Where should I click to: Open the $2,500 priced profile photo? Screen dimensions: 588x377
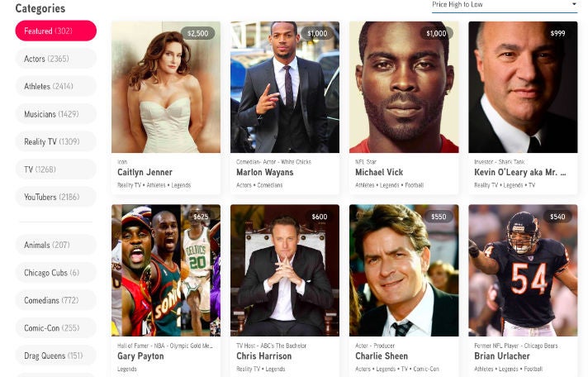(x=166, y=87)
